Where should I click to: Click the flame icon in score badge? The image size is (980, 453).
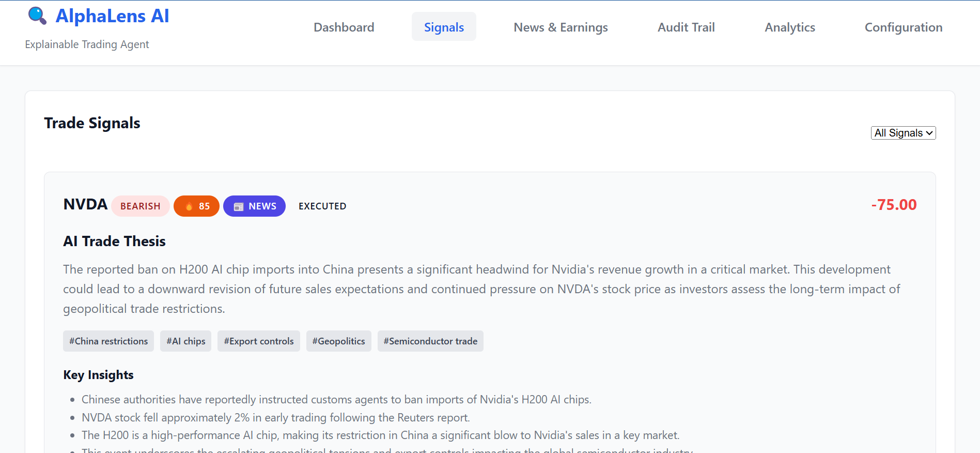[x=189, y=206]
